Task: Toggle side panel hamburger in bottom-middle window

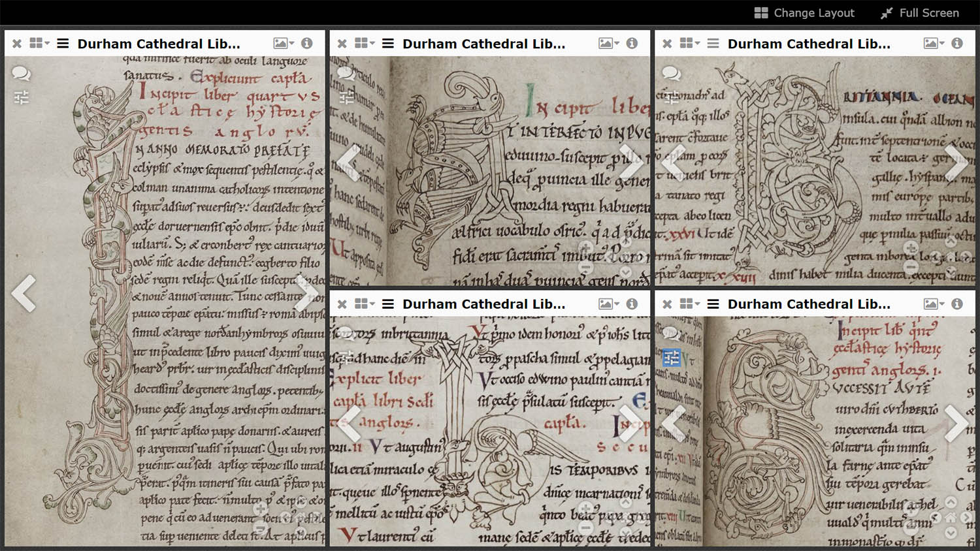Action: click(x=388, y=304)
